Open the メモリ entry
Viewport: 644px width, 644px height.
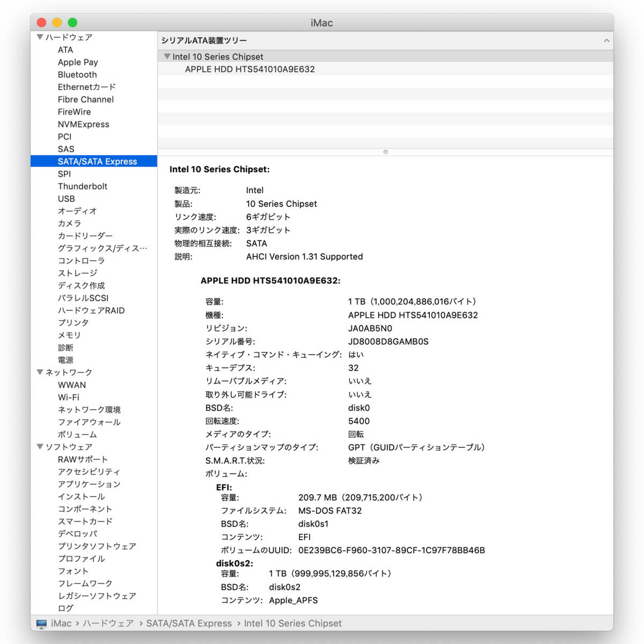(x=69, y=335)
